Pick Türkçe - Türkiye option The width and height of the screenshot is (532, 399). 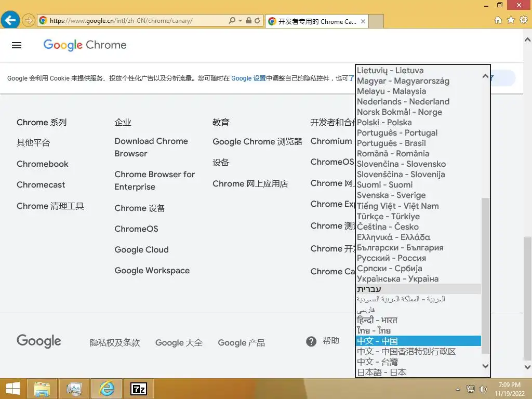[x=418, y=217]
